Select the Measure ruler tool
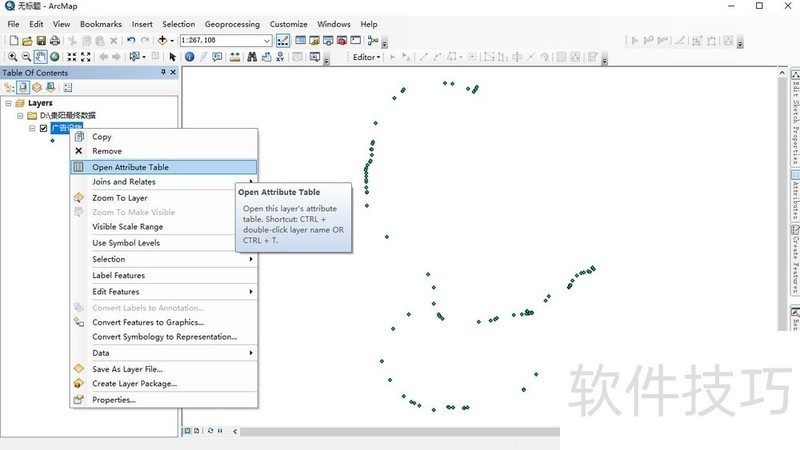 pyautogui.click(x=235, y=57)
